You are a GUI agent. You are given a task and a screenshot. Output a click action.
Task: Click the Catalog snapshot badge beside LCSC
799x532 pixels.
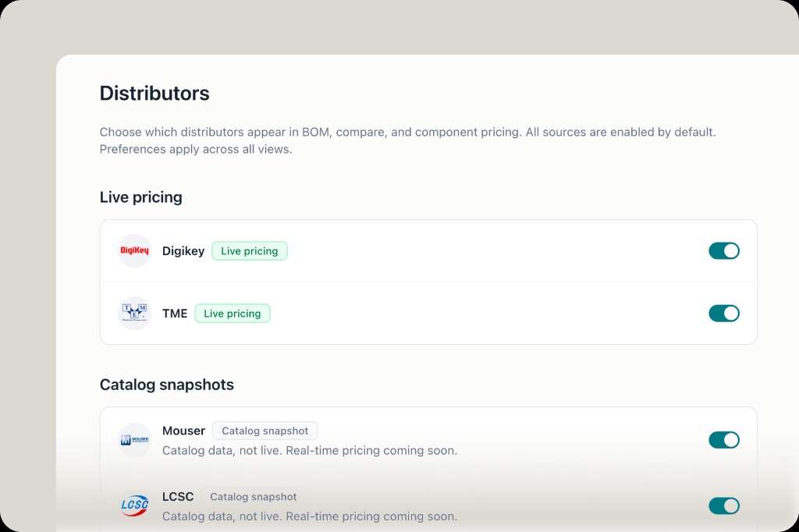254,496
